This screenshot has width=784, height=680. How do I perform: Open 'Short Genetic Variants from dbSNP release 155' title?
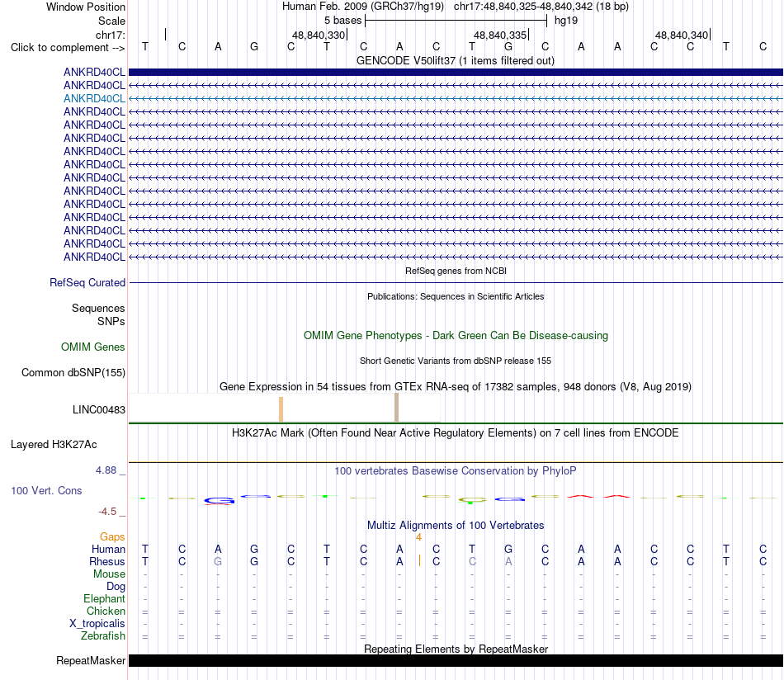(456, 361)
